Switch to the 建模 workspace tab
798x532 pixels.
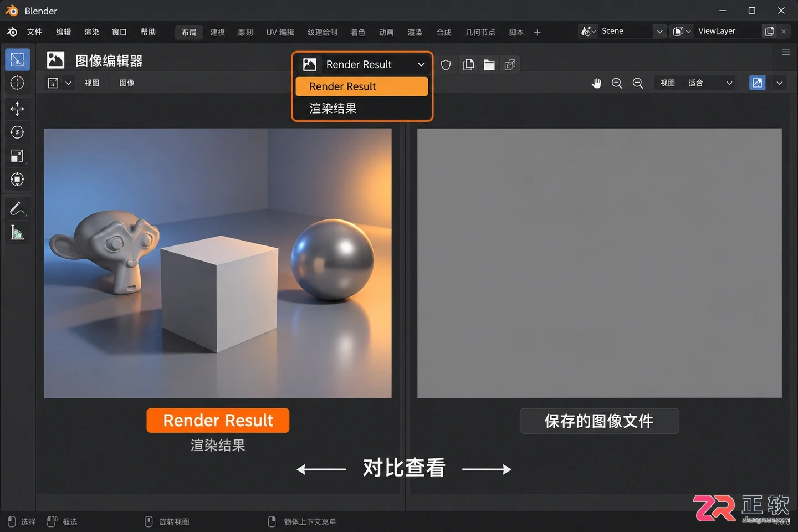pos(218,33)
